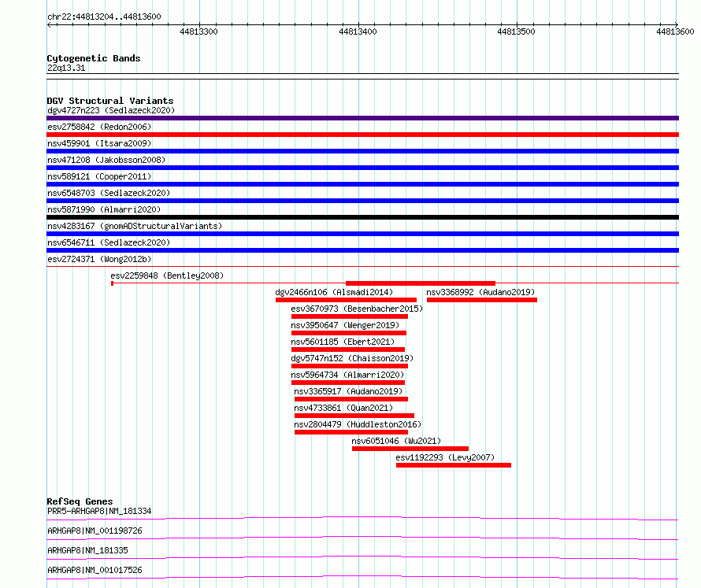
Task: Click red bar under nsv3950647 (Wenger2019)
Action: [349, 333]
